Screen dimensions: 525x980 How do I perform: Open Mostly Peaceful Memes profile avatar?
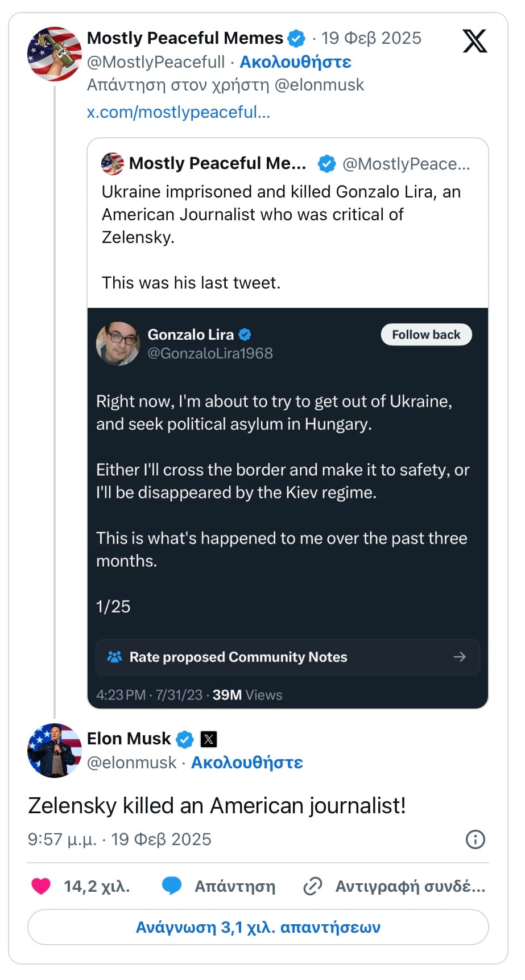55,54
